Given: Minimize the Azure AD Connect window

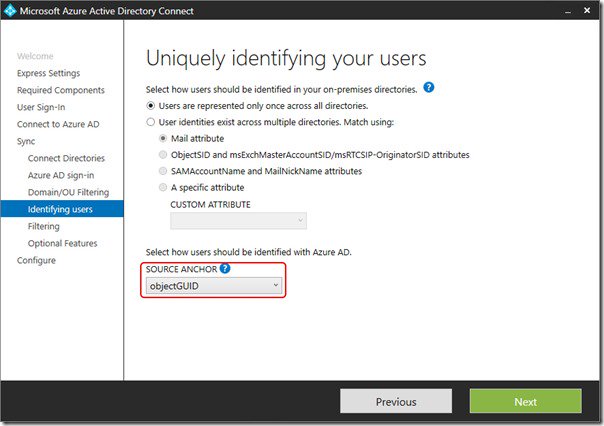Looking at the screenshot, I should (568, 11).
